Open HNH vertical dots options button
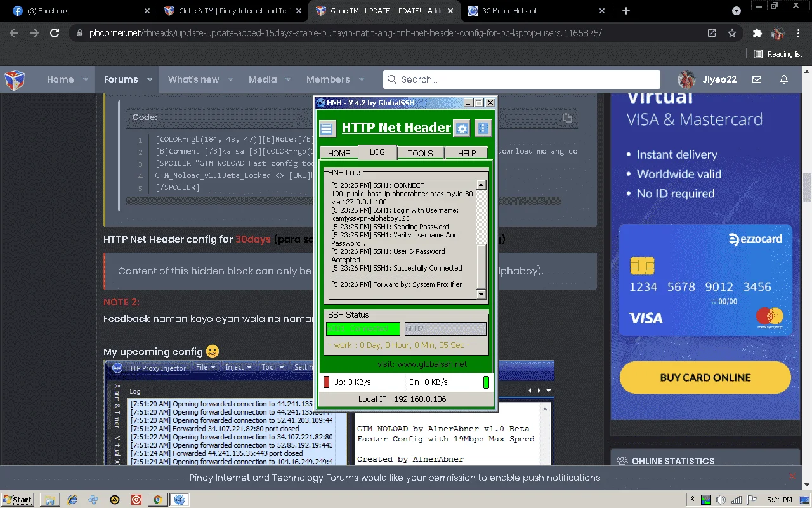Image resolution: width=812 pixels, height=508 pixels. [x=483, y=129]
